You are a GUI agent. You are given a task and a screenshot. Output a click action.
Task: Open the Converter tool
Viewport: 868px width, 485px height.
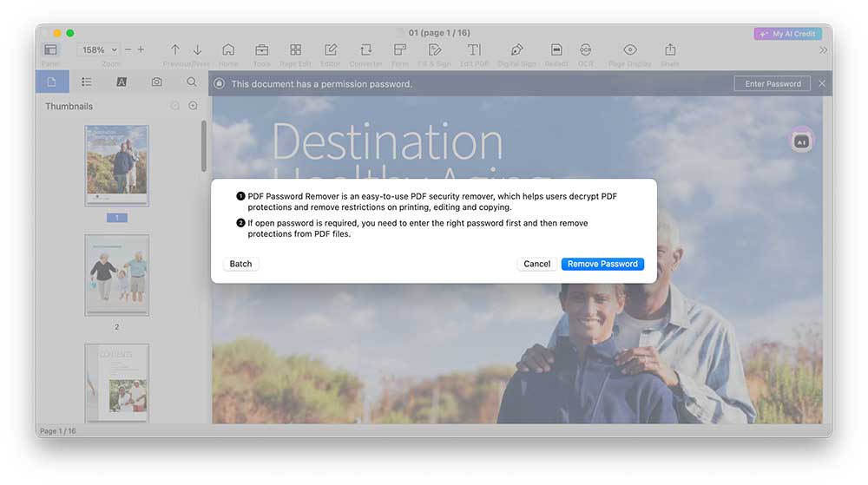coord(366,49)
